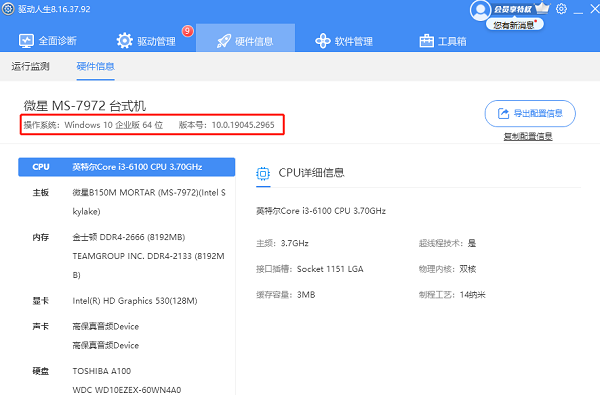
Task: Close the 驱动人生 window
Action: point(595,9)
